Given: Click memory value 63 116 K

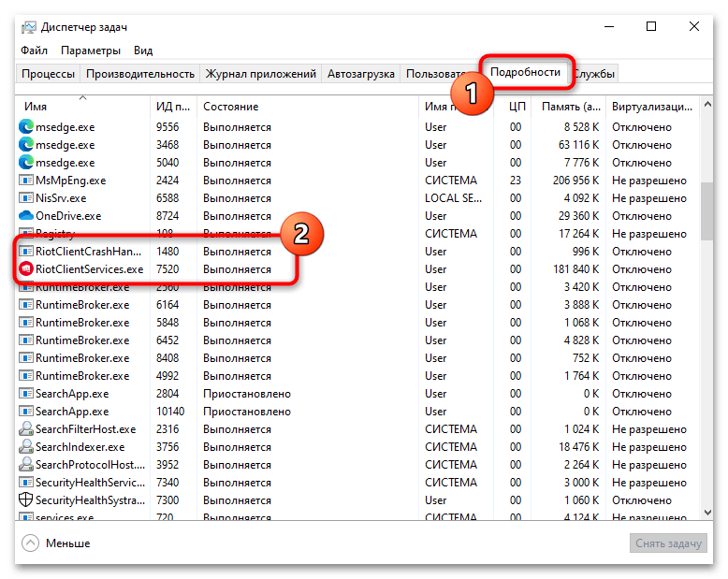Looking at the screenshot, I should [x=578, y=145].
